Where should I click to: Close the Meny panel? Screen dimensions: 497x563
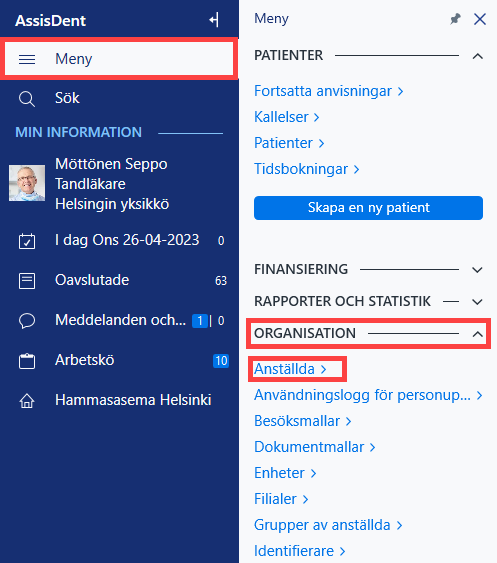pos(480,19)
